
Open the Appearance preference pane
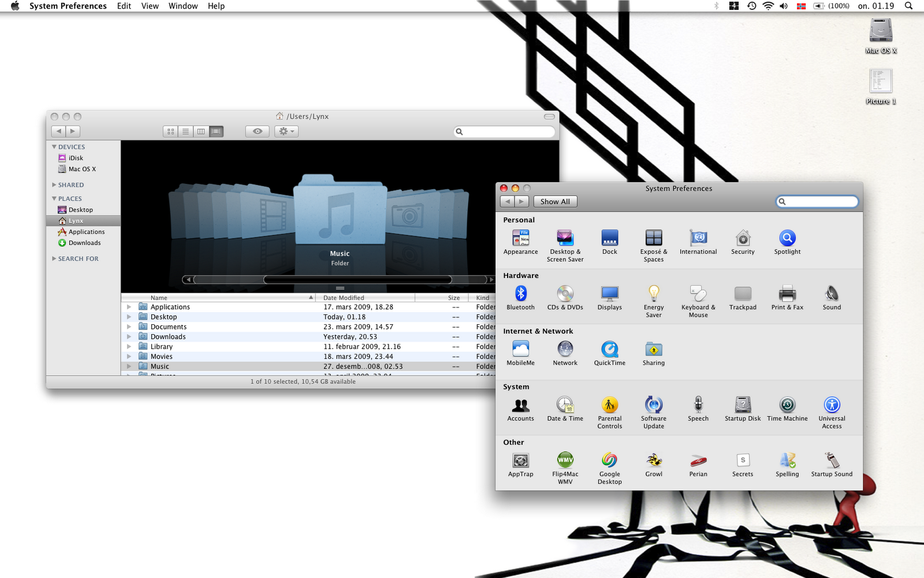(520, 242)
